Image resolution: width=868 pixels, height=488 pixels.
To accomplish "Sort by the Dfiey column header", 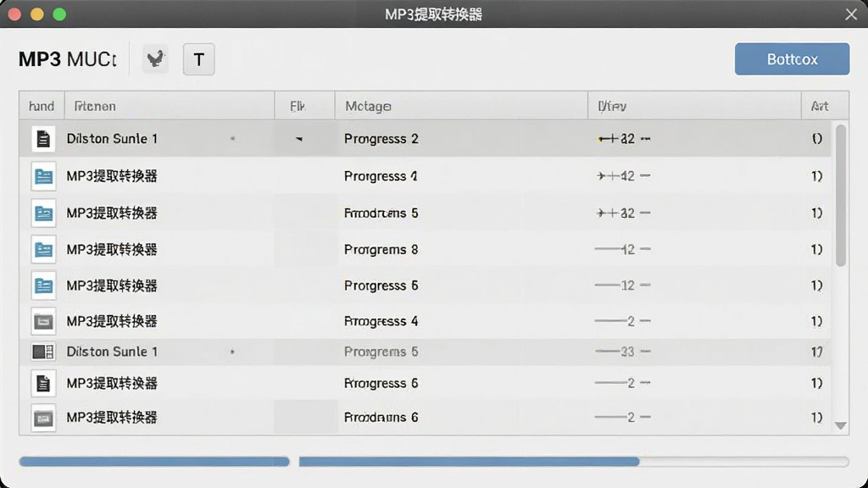I will coord(694,106).
